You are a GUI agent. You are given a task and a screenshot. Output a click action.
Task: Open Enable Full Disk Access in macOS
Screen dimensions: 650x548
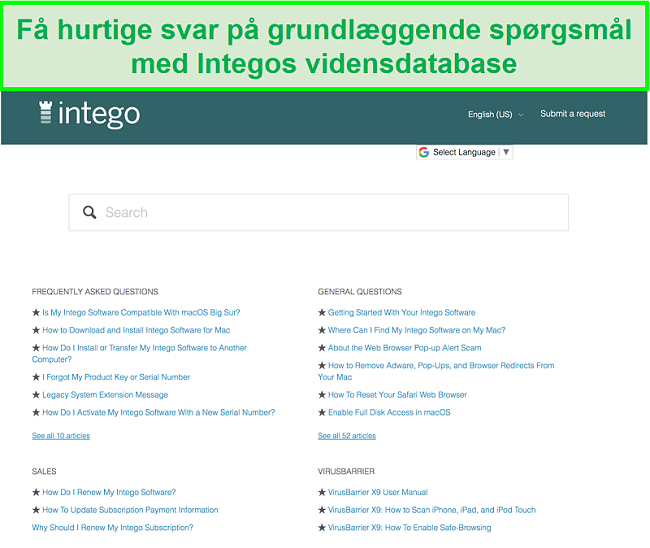pyautogui.click(x=389, y=412)
